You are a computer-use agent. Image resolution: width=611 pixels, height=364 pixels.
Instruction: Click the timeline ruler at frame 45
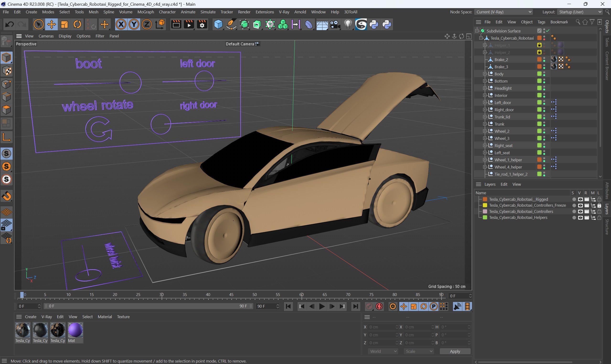231,295
